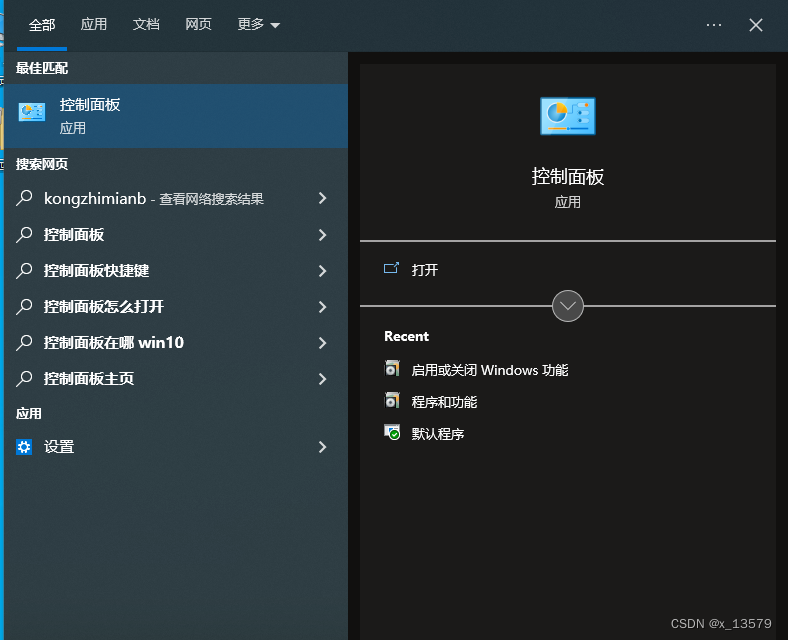Expand arrow for the 设置 app
The height and width of the screenshot is (640, 788).
point(323,447)
